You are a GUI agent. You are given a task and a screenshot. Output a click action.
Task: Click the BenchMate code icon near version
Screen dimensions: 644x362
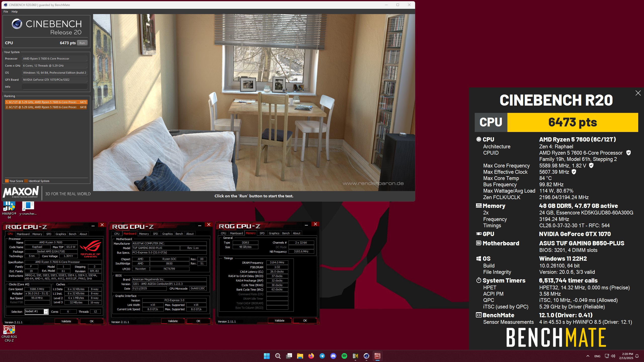(479, 315)
